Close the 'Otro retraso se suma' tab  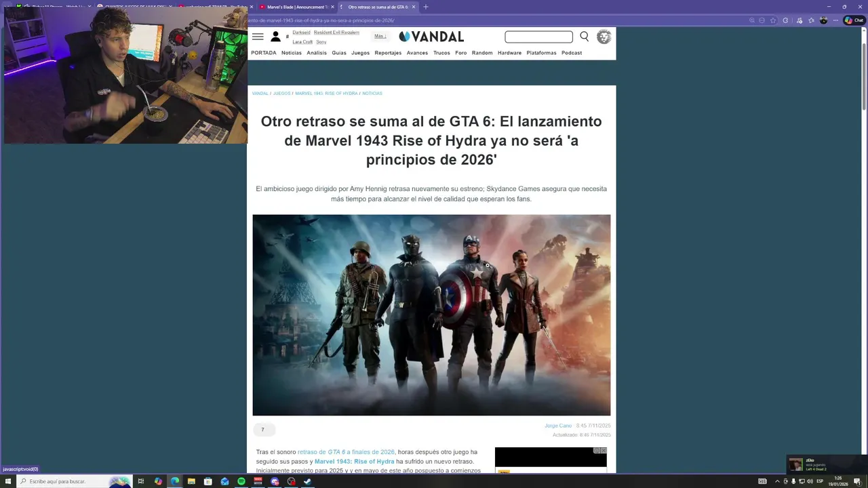414,7
